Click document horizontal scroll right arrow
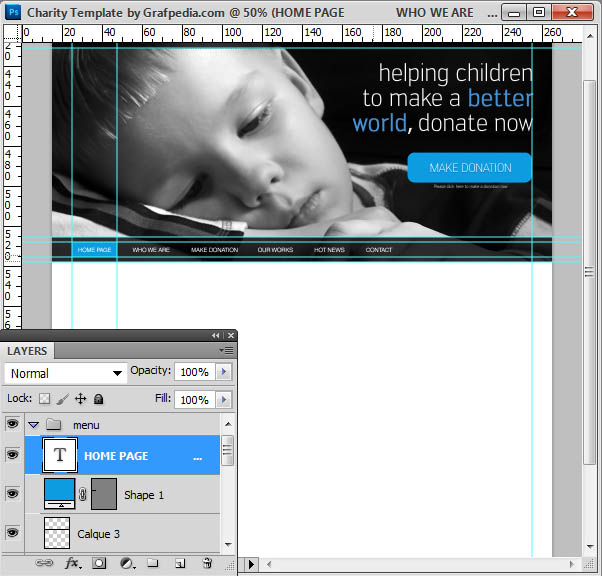Viewport: 602px width, 576px height. [x=572, y=564]
